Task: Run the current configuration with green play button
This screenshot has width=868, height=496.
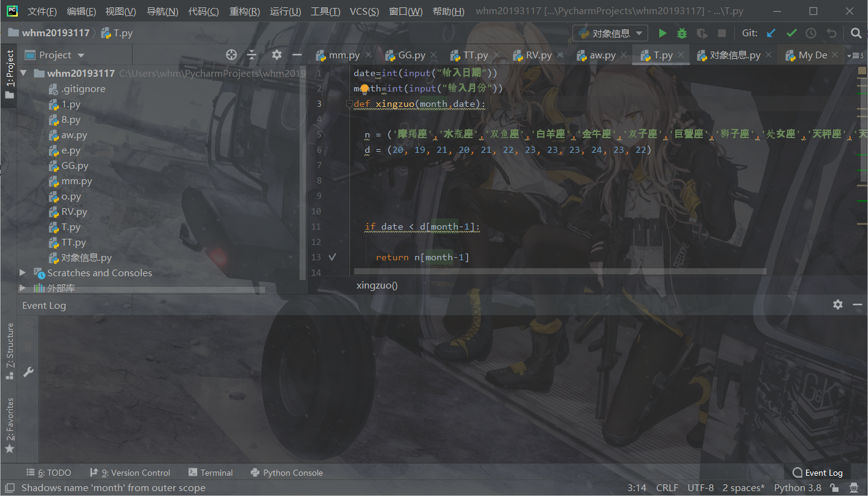Action: coord(662,33)
